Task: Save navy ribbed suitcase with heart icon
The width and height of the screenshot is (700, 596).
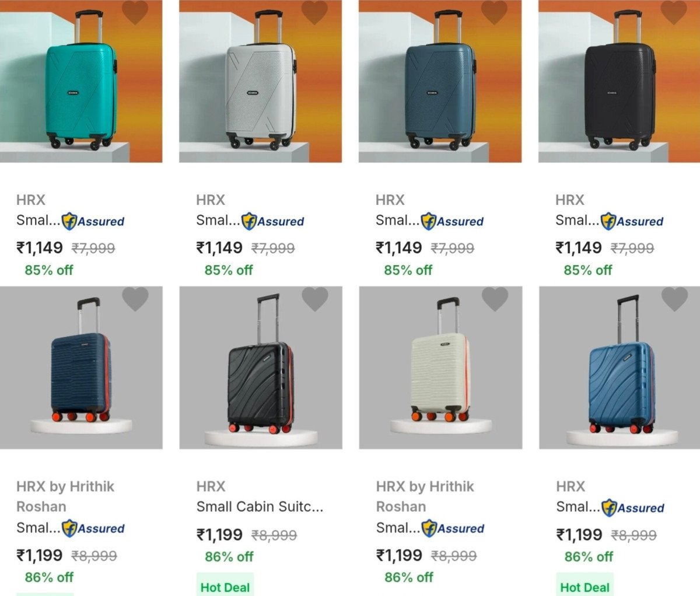Action: click(135, 299)
